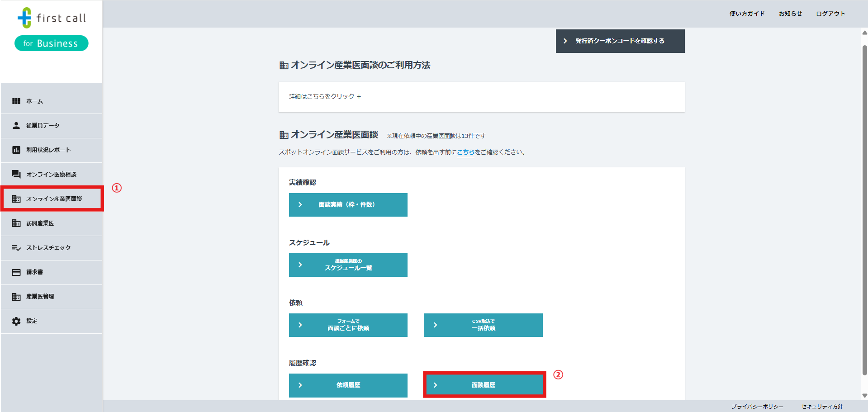Screen dimensions: 868x412
Task: Click chevron on 面談履歴 button
Action: [435, 385]
